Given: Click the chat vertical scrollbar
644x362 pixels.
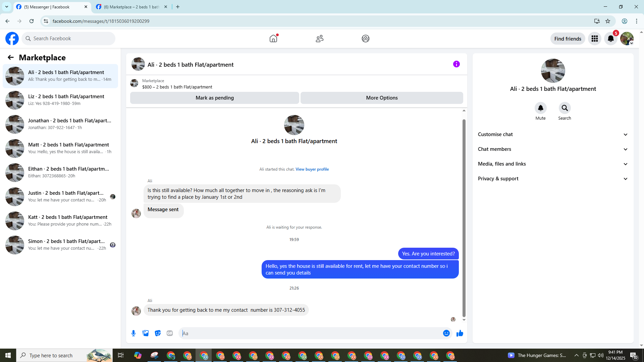Looking at the screenshot, I should pyautogui.click(x=464, y=218).
